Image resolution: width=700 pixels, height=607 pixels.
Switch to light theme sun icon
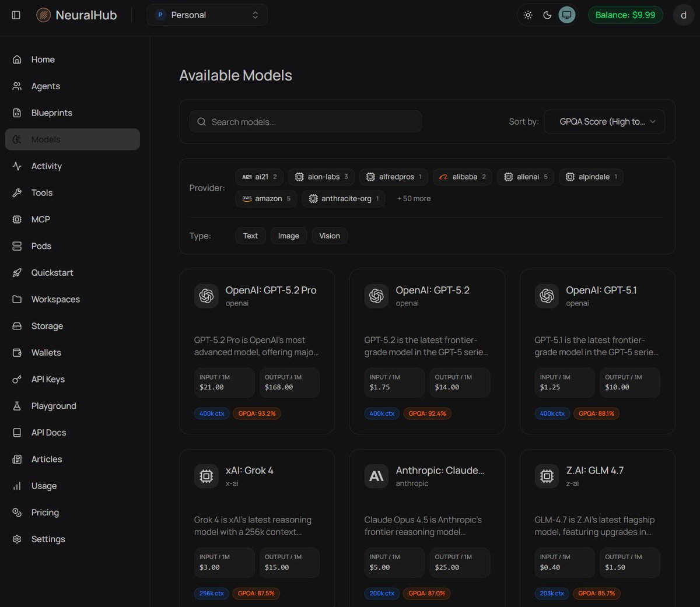tap(528, 15)
